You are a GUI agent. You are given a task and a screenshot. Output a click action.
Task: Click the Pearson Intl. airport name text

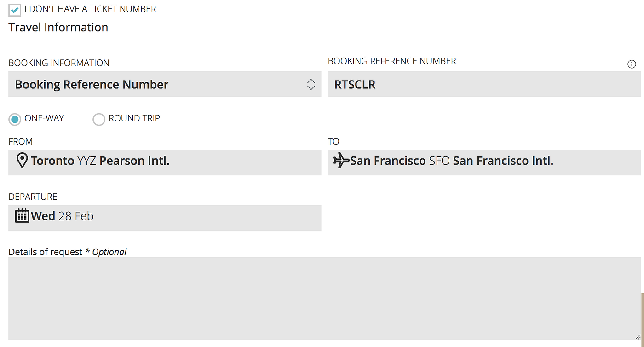pos(134,161)
